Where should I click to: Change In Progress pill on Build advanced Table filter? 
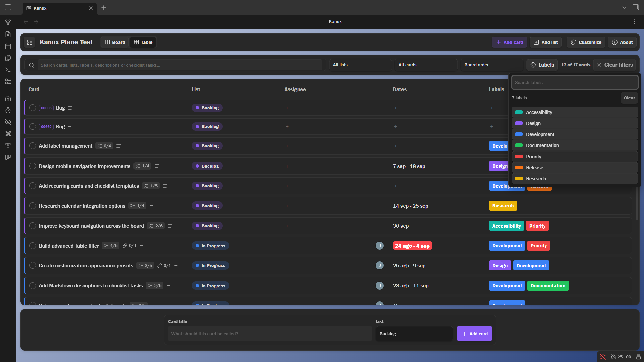tap(210, 246)
